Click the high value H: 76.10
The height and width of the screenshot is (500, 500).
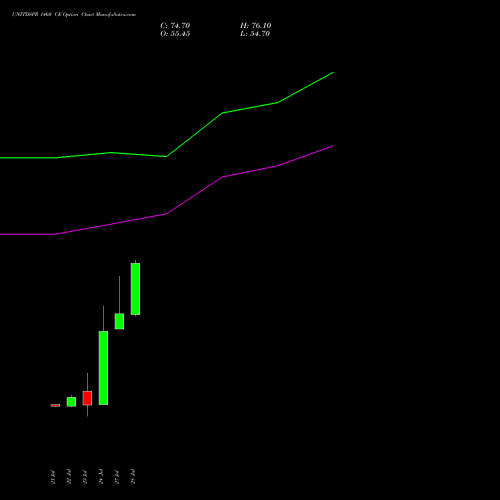pyautogui.click(x=255, y=26)
